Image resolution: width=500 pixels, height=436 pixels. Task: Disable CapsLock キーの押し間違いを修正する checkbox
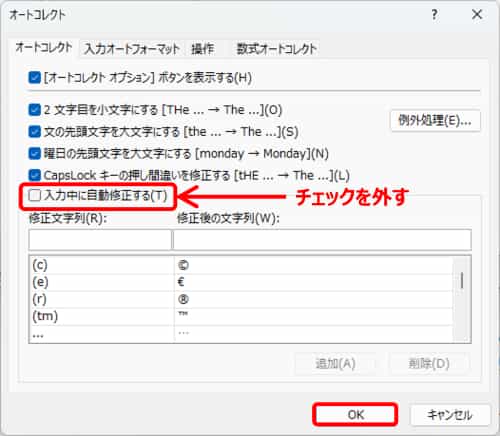(35, 175)
